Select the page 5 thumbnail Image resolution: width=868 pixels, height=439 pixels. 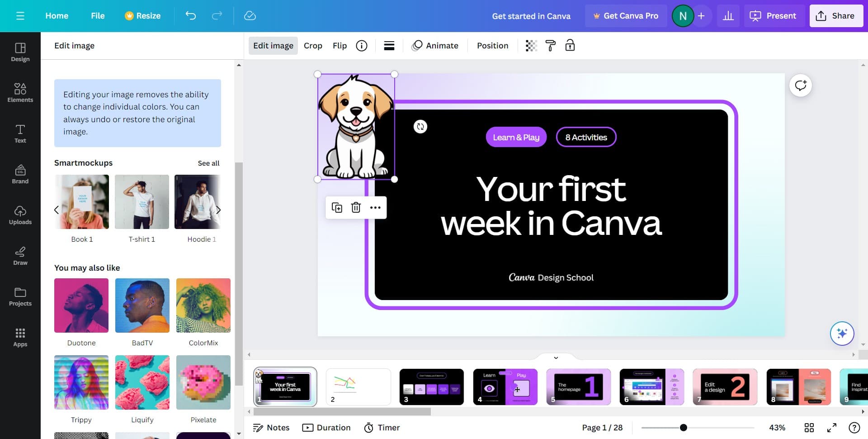coord(578,387)
